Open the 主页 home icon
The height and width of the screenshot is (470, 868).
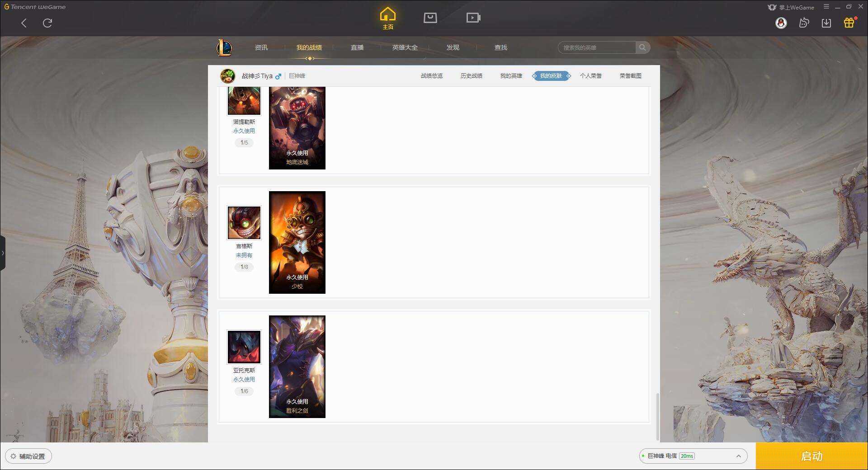[388, 19]
